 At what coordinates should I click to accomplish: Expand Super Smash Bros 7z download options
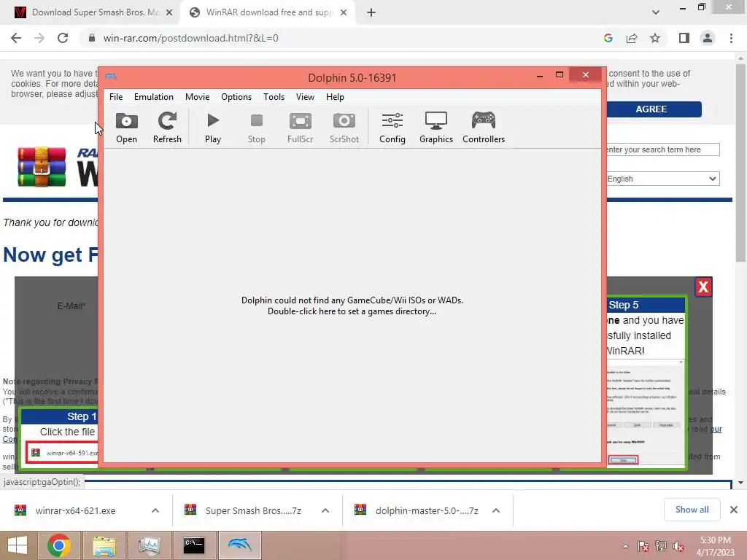[325, 510]
